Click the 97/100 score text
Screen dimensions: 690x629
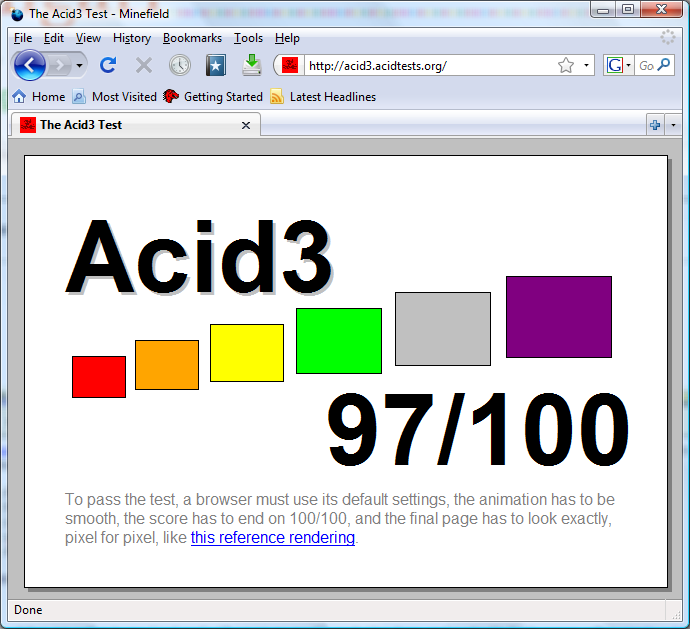click(478, 430)
